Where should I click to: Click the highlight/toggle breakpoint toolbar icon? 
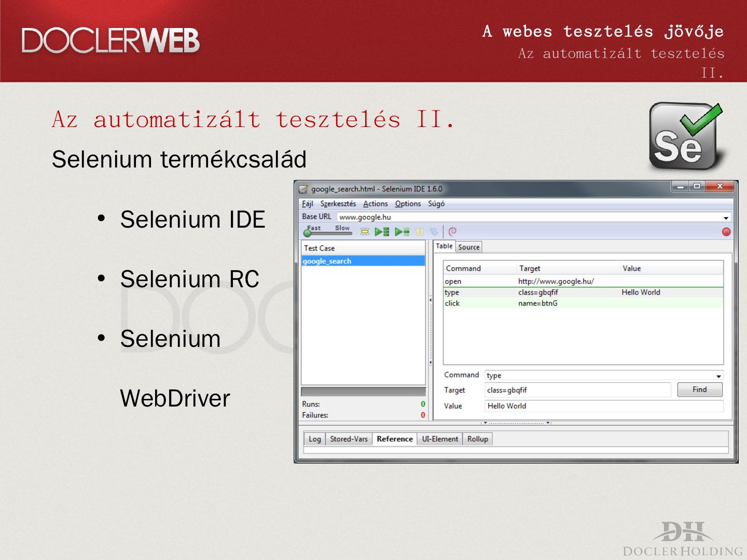pyautogui.click(x=365, y=232)
